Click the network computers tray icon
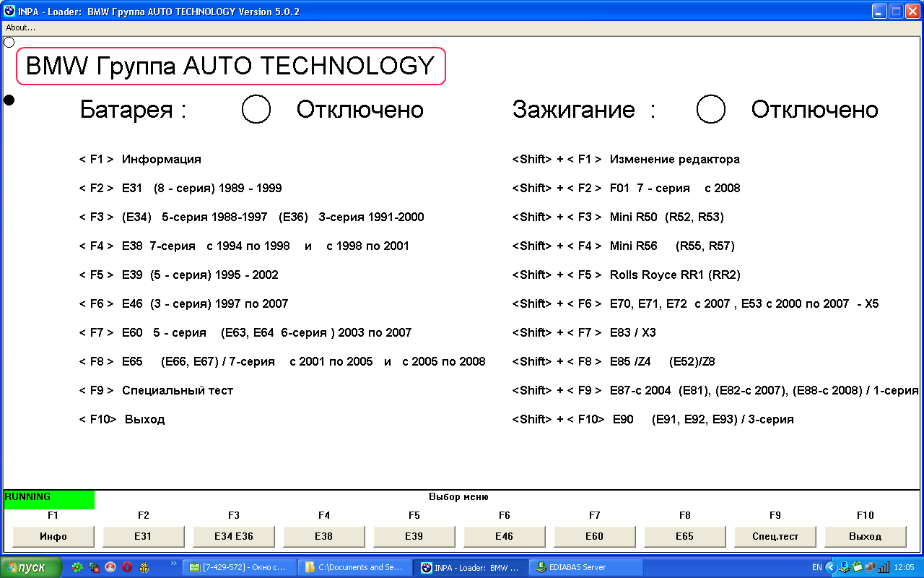The image size is (924, 578). pos(870,567)
